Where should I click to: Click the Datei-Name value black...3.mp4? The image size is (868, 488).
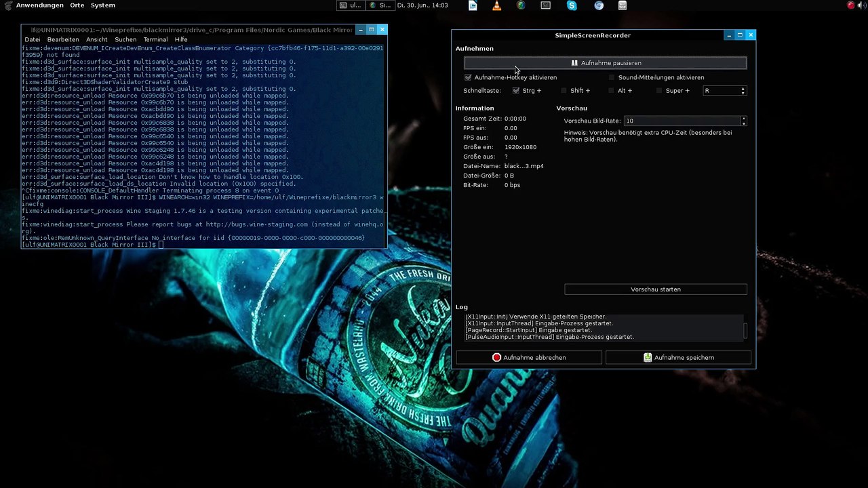coord(524,166)
